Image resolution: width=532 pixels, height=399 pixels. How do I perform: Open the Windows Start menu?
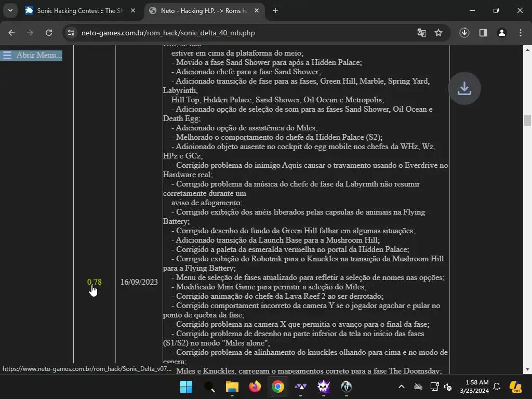187,387
